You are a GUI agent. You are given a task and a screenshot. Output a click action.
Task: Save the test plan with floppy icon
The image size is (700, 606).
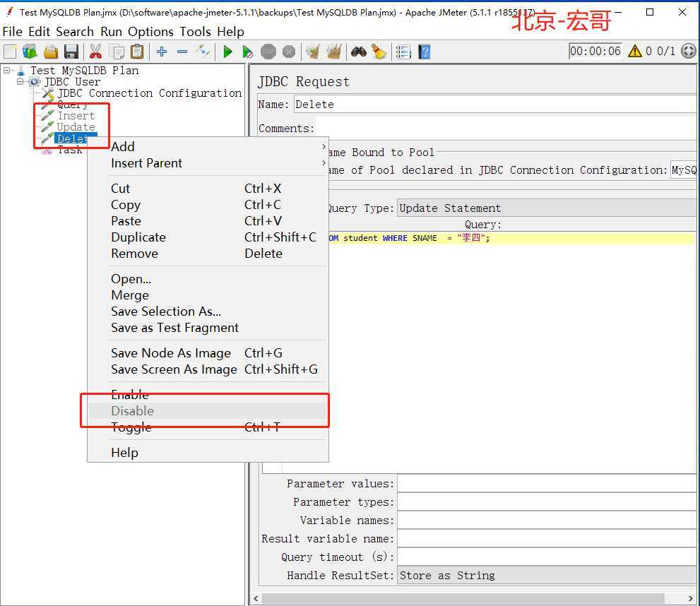tap(71, 52)
